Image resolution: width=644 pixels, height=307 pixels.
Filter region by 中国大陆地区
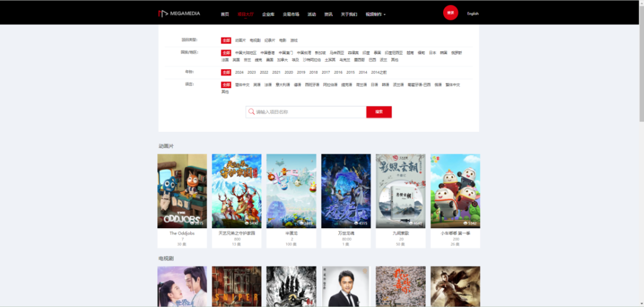pos(246,52)
